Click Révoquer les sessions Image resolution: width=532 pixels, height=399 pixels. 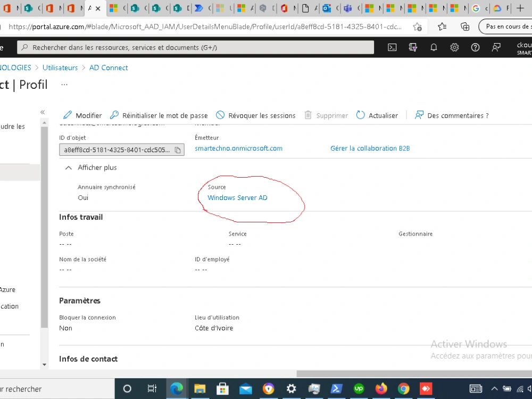click(x=256, y=115)
